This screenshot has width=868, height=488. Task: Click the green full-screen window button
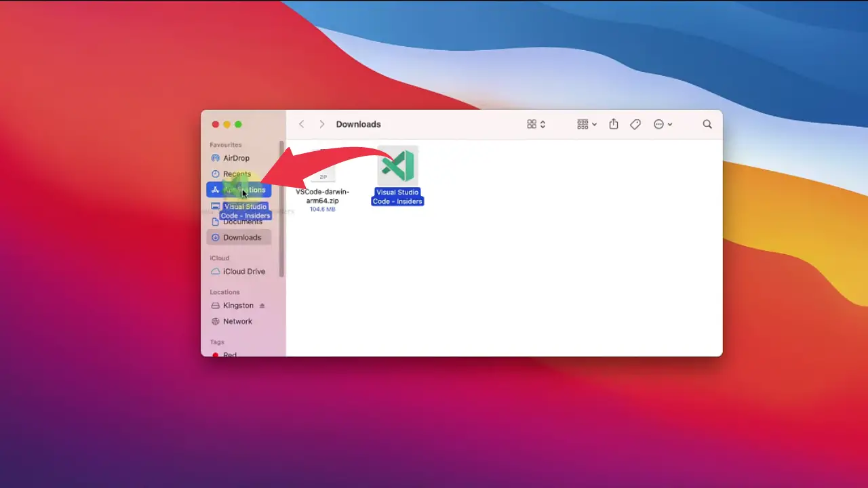coord(238,124)
